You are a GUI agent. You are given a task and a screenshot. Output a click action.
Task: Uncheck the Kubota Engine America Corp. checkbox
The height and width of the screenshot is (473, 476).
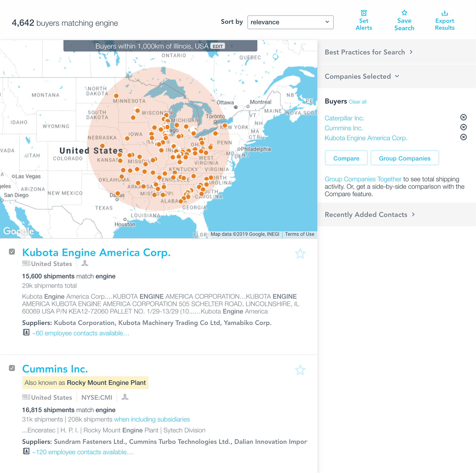click(x=12, y=251)
